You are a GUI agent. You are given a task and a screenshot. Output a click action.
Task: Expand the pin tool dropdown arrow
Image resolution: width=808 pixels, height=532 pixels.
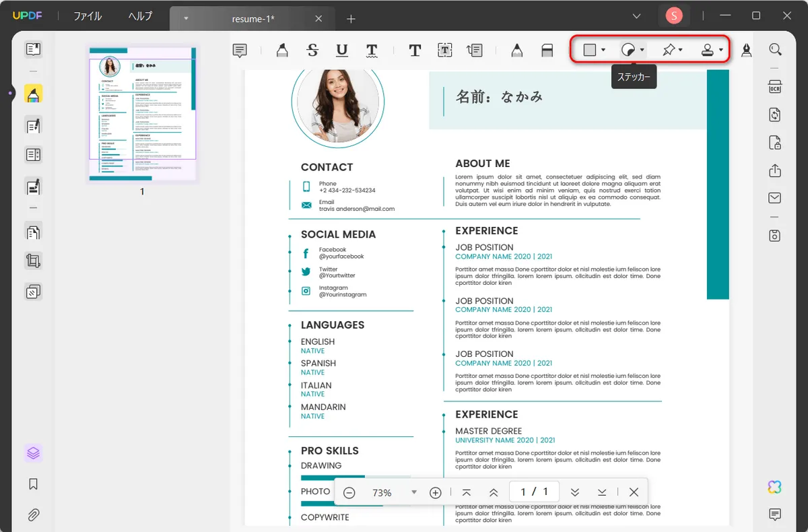click(x=681, y=50)
